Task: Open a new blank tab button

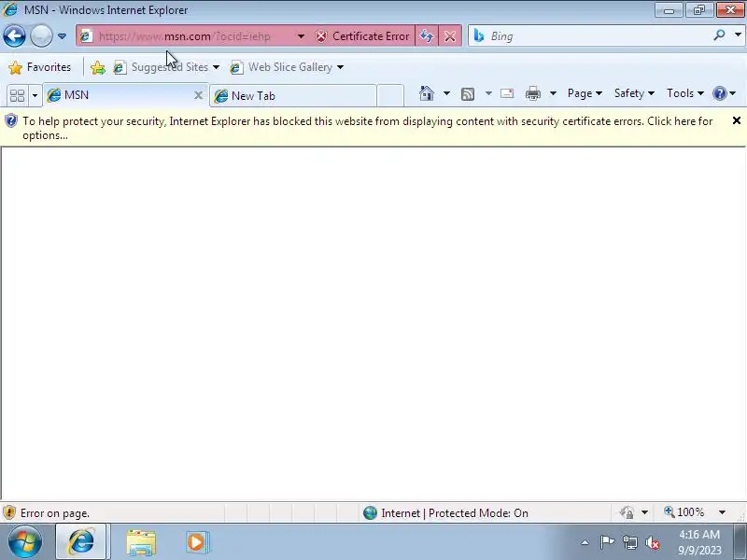Action: click(x=390, y=96)
